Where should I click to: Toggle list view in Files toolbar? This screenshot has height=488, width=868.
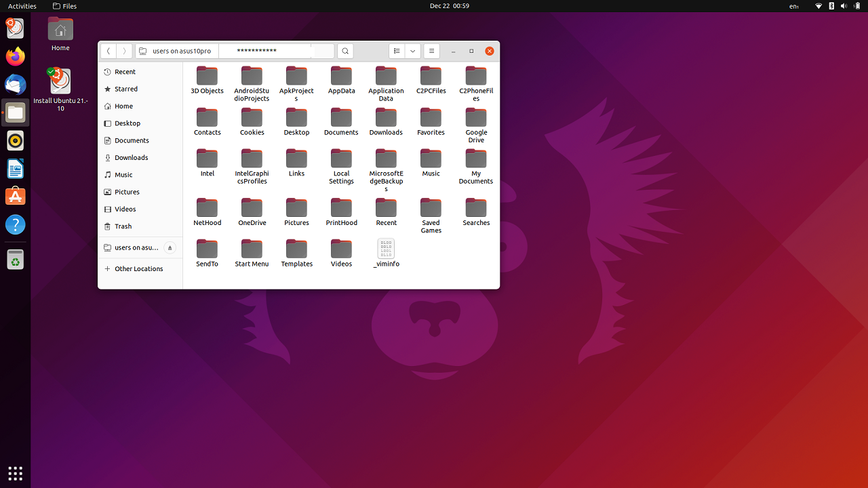[x=397, y=51]
